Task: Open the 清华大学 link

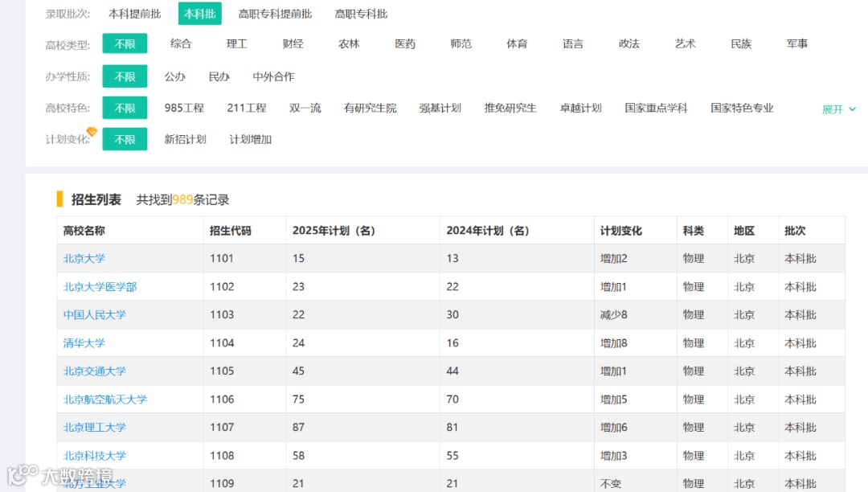Action: 84,343
